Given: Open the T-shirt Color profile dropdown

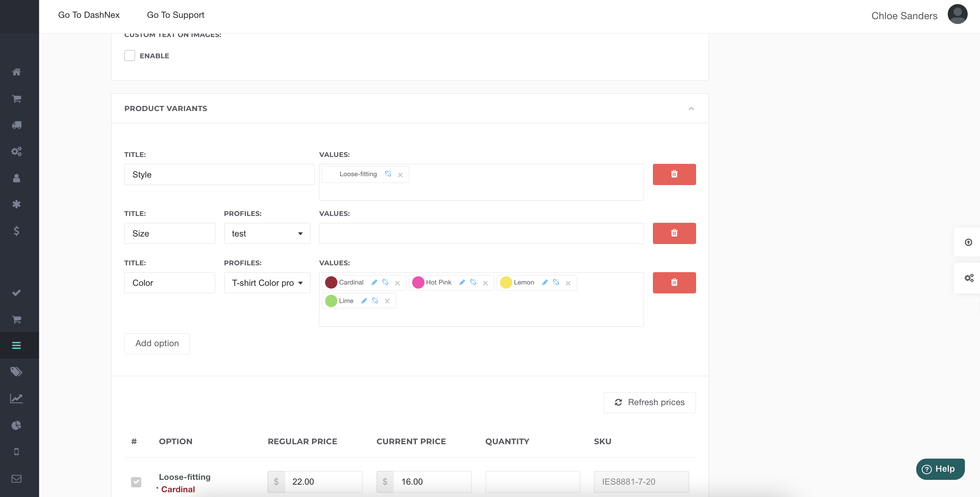Looking at the screenshot, I should pos(267,283).
